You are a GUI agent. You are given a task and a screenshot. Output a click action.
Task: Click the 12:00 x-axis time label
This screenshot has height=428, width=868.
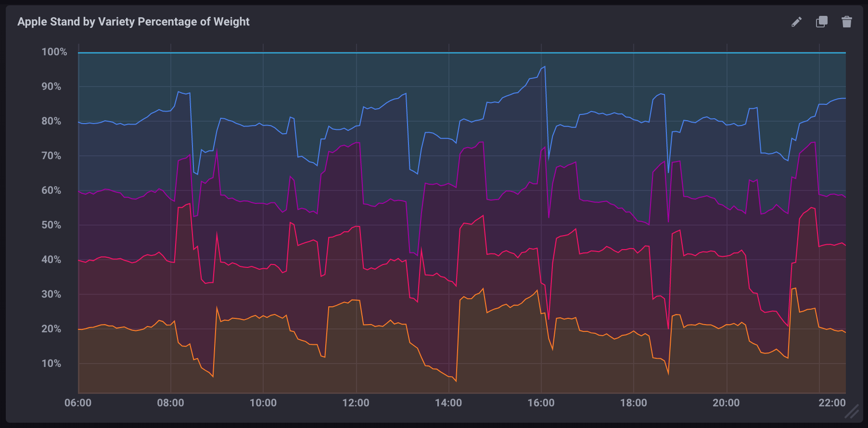(x=356, y=403)
